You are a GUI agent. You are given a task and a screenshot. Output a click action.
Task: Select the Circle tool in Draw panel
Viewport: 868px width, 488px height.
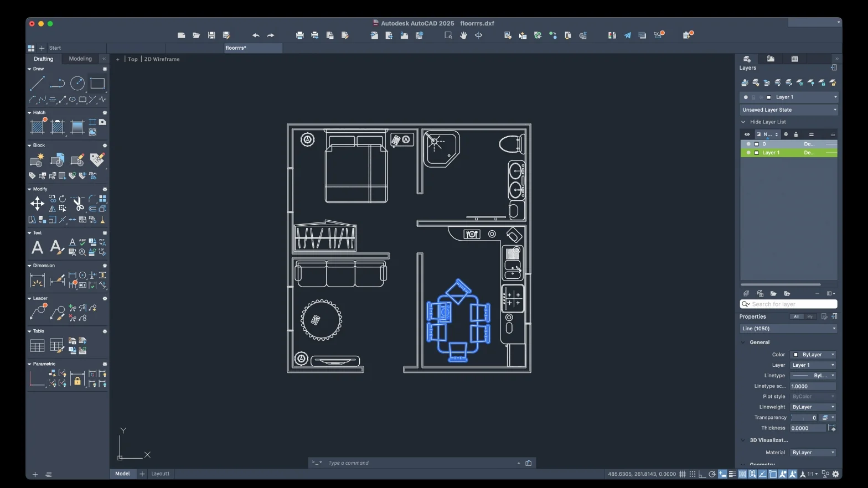point(77,84)
